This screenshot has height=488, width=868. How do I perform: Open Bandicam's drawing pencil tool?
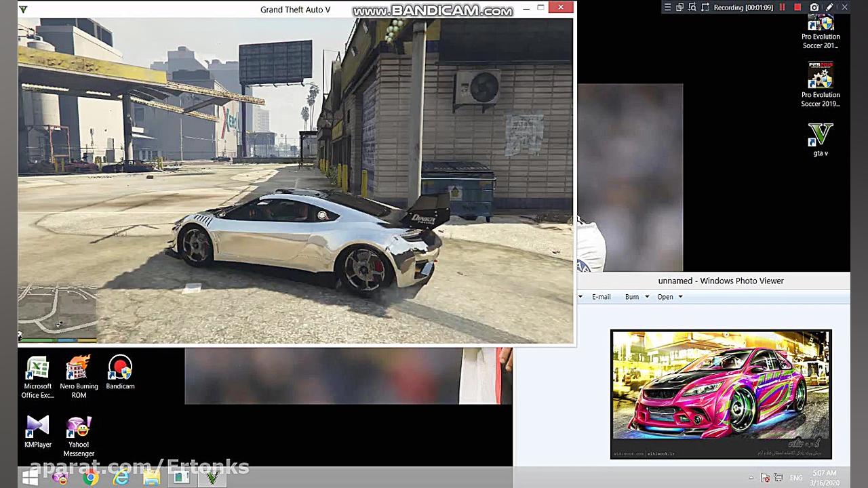[829, 7]
